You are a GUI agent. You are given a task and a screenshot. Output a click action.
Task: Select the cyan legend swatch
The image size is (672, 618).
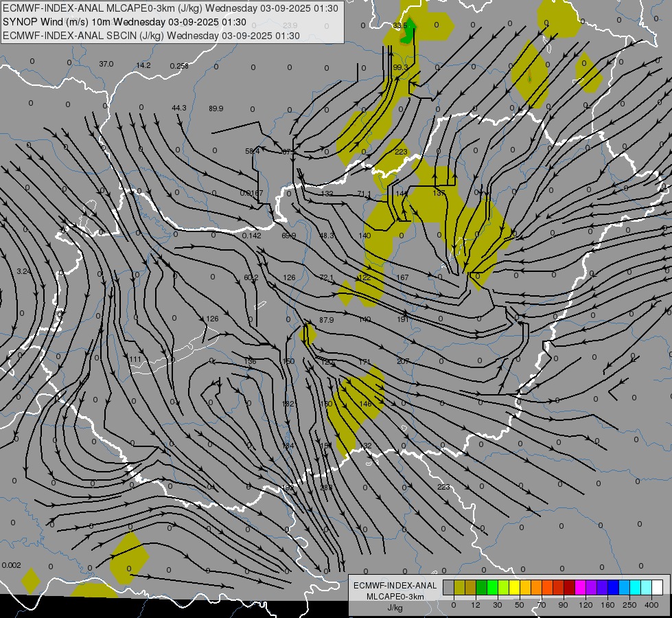[635, 587]
